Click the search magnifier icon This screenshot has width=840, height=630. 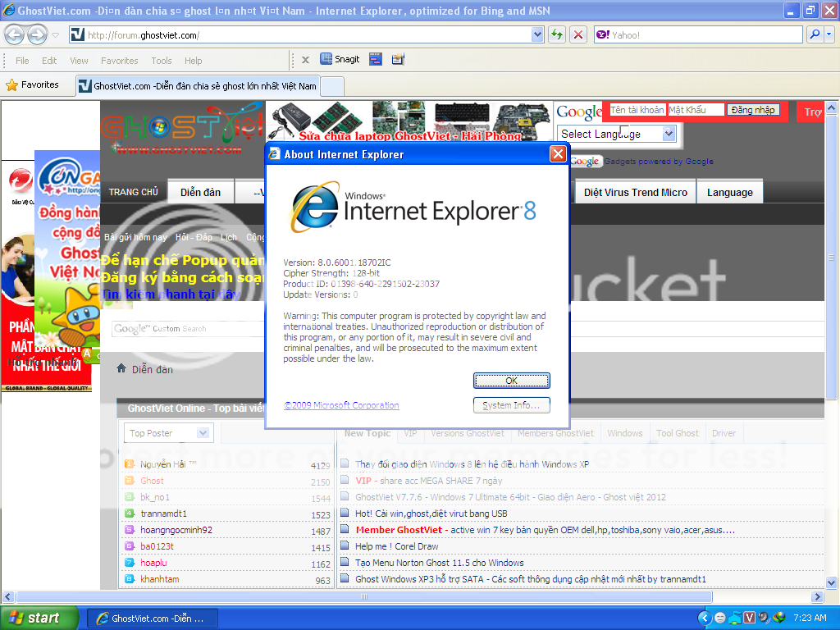[815, 34]
